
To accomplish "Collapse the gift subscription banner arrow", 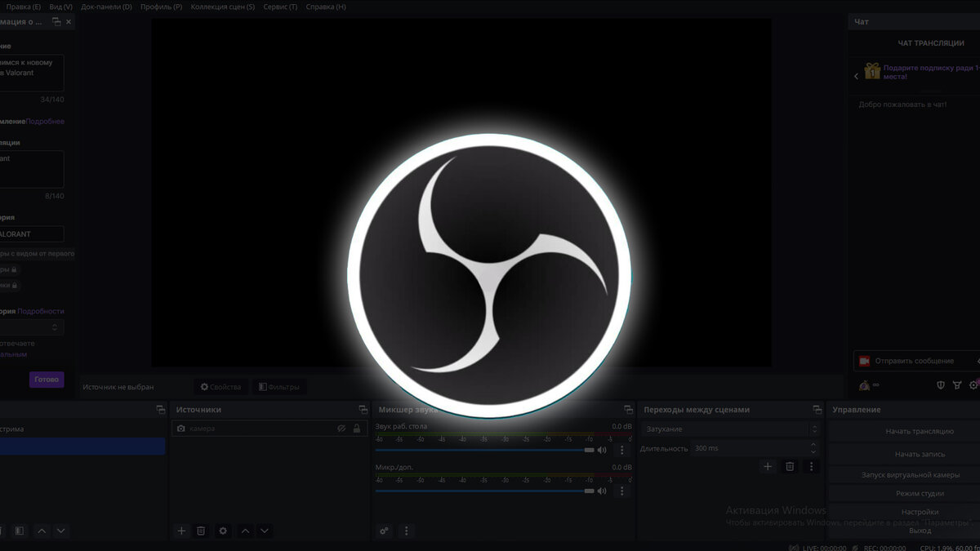I will [857, 76].
